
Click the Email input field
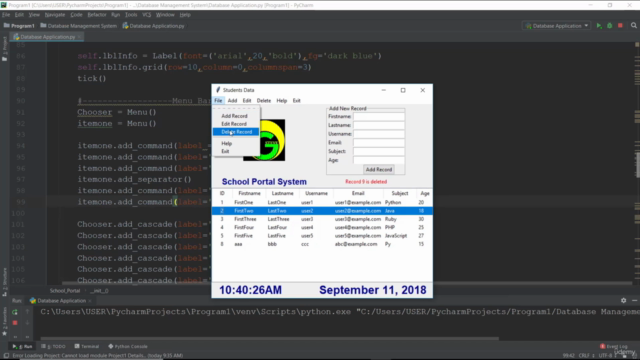tap(379, 142)
